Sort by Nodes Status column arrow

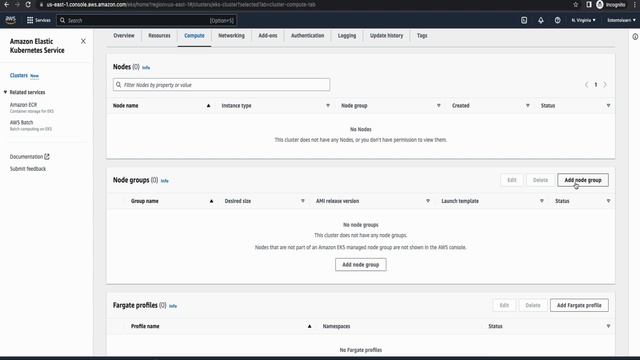coord(608,106)
